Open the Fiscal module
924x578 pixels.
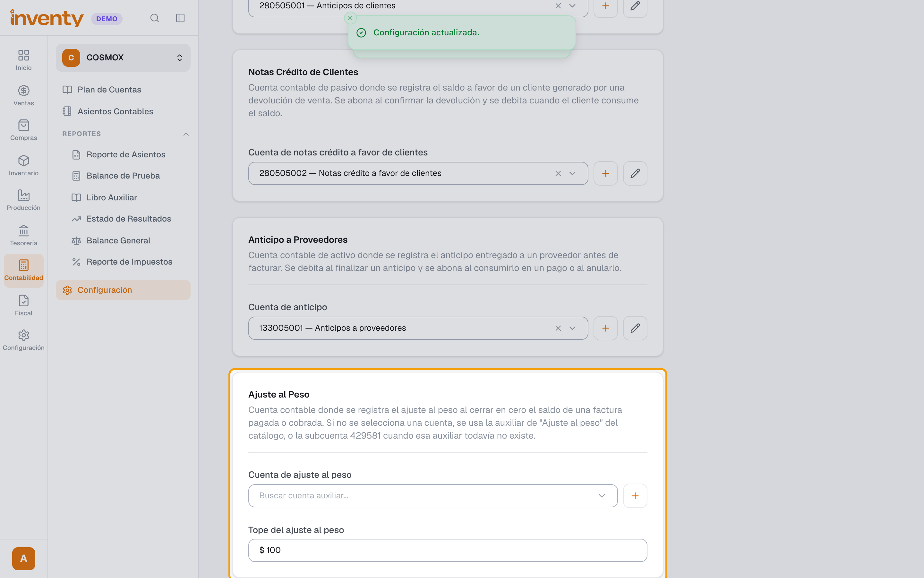click(x=24, y=305)
